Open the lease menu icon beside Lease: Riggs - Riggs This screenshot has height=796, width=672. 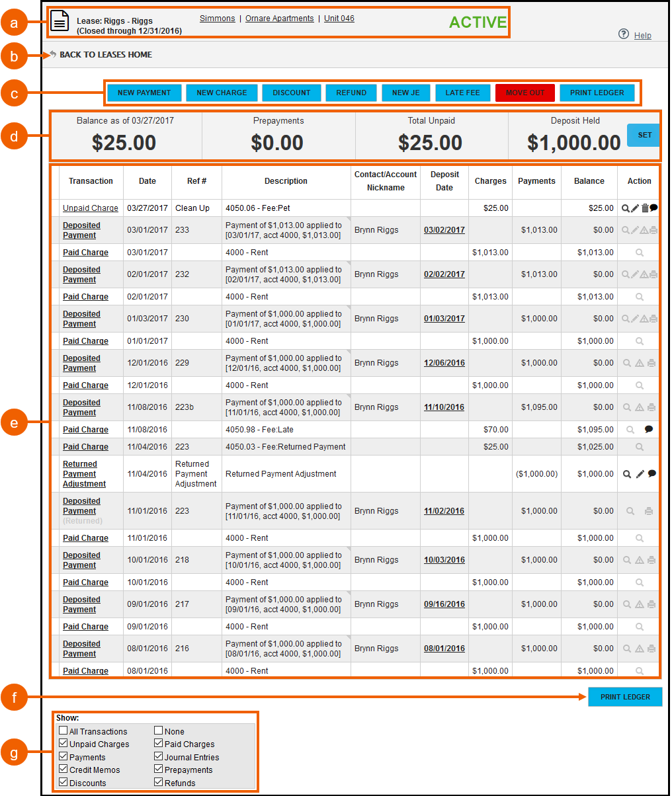pyautogui.click(x=60, y=20)
